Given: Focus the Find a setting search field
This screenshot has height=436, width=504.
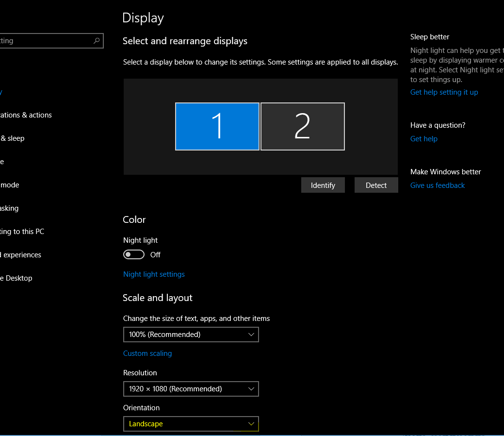Looking at the screenshot, I should coord(44,41).
